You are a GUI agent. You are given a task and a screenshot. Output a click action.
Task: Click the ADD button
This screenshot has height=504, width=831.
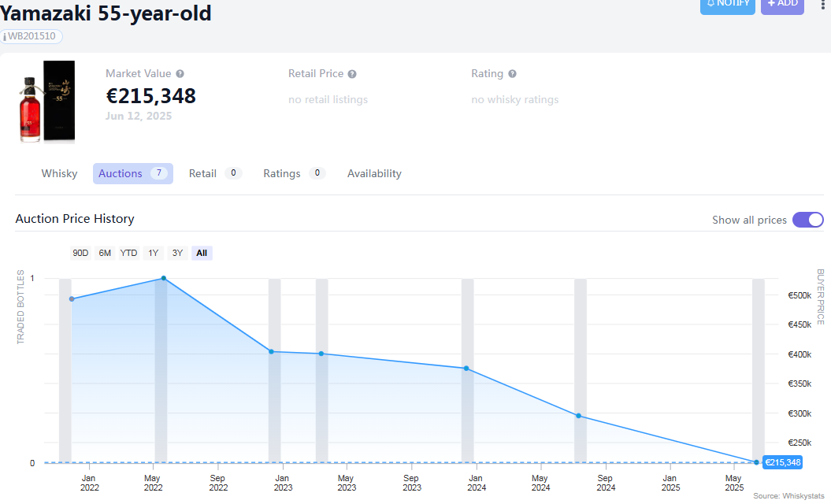point(782,5)
